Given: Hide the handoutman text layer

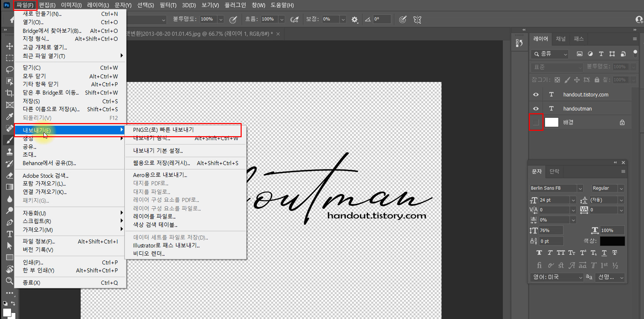Looking at the screenshot, I should point(536,109).
